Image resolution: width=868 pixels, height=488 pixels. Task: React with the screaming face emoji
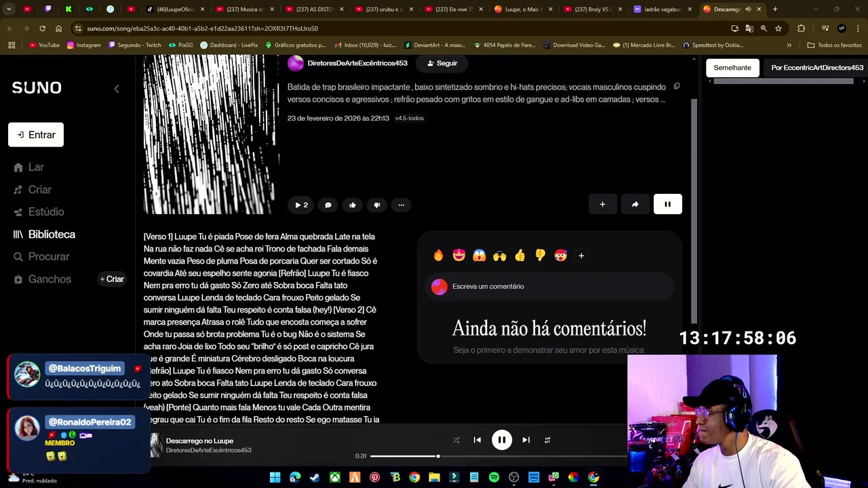[479, 256]
